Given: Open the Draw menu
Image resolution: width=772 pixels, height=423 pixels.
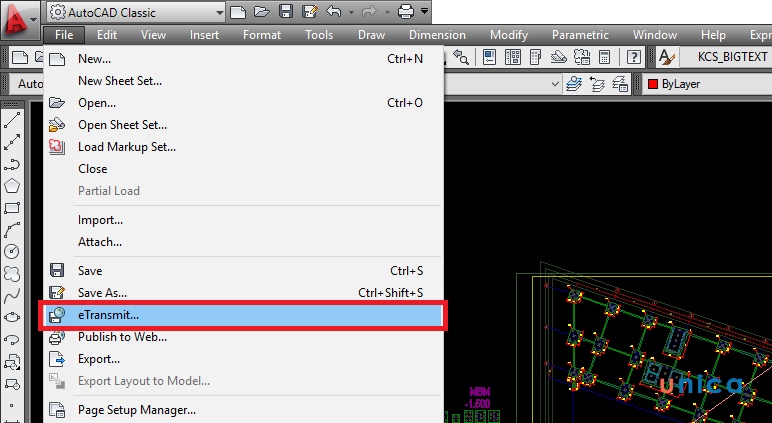Looking at the screenshot, I should (371, 35).
